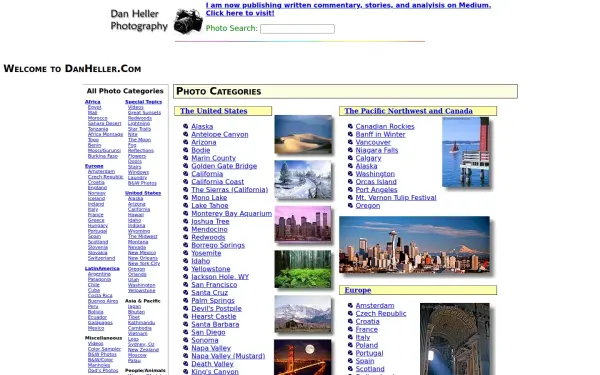Open the Africa heading in the sidebar
The width and height of the screenshot is (600, 375).
coord(93,102)
